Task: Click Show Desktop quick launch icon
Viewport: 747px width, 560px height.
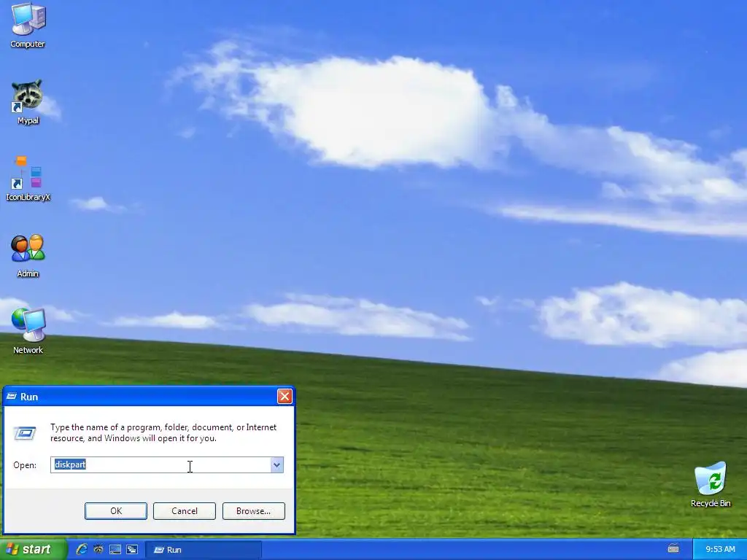Action: click(115, 550)
